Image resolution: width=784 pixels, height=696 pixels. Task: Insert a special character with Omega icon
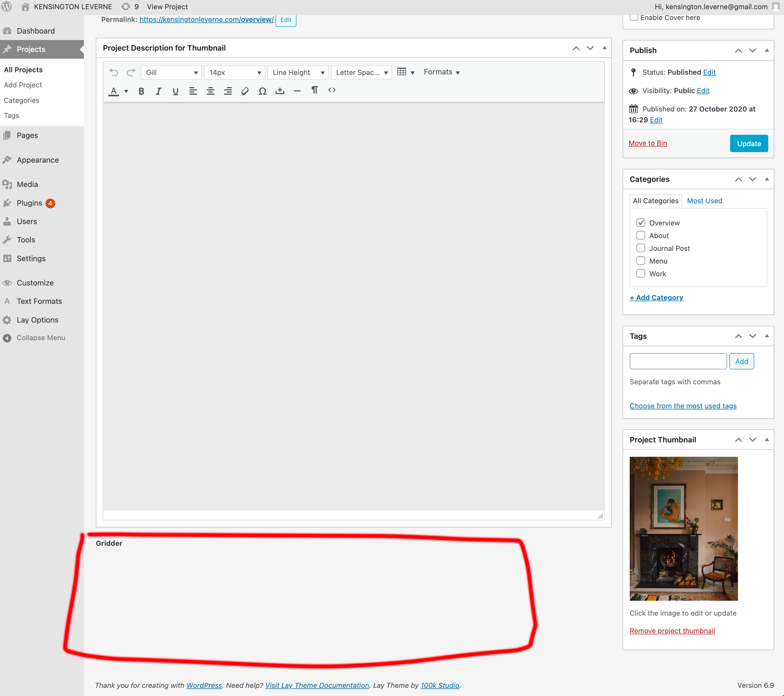point(262,91)
